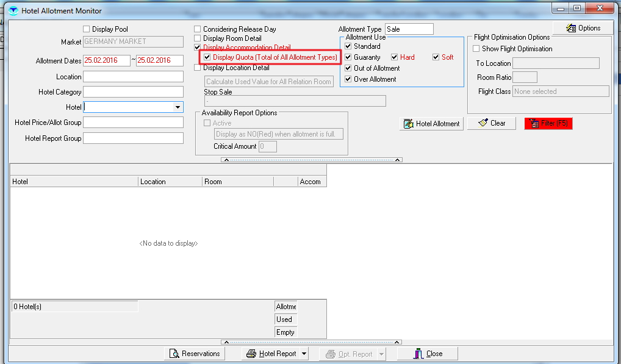Click the Options button icon

571,28
